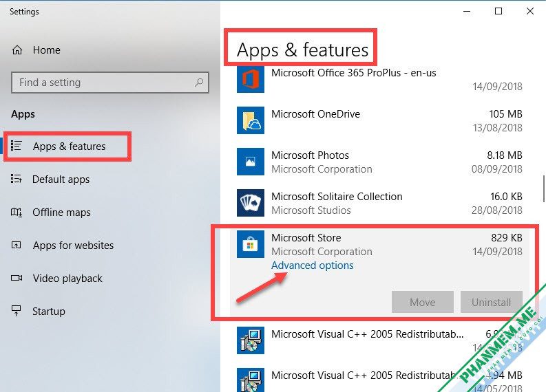Open the Home settings page
The height and width of the screenshot is (392, 546).
click(47, 50)
